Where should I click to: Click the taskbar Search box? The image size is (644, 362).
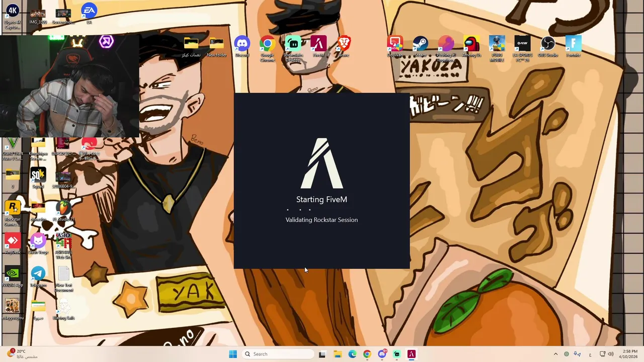278,354
